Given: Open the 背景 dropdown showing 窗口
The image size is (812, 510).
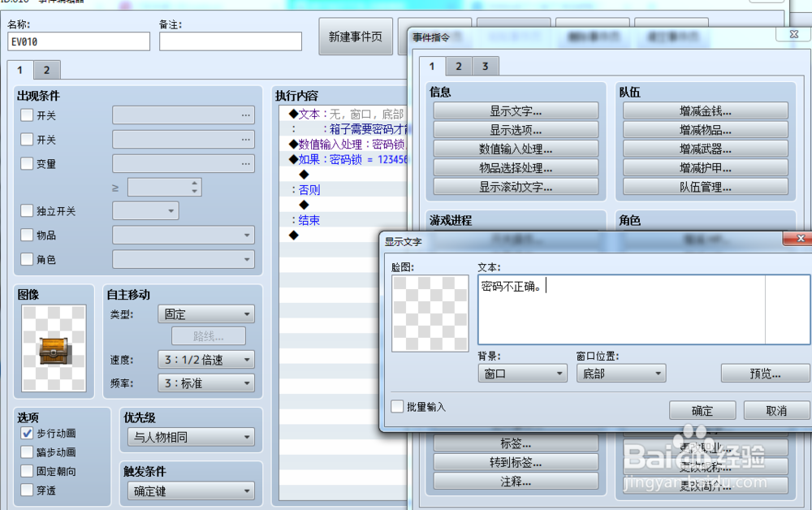Looking at the screenshot, I should click(x=522, y=374).
